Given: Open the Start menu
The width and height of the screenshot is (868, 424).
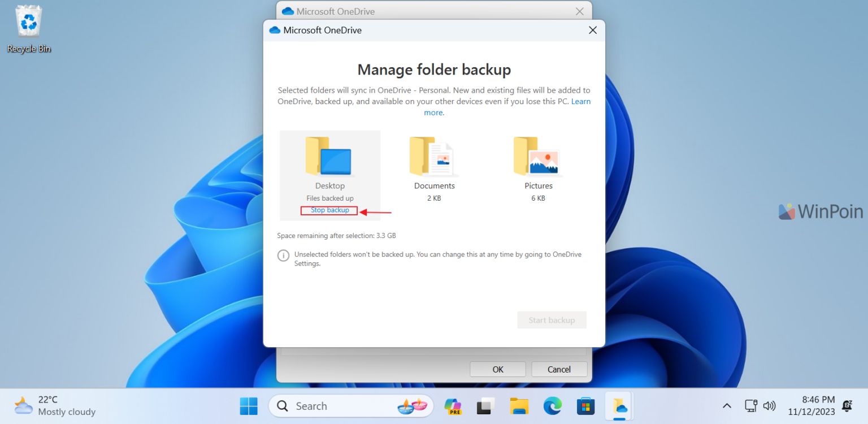Looking at the screenshot, I should tap(249, 406).
